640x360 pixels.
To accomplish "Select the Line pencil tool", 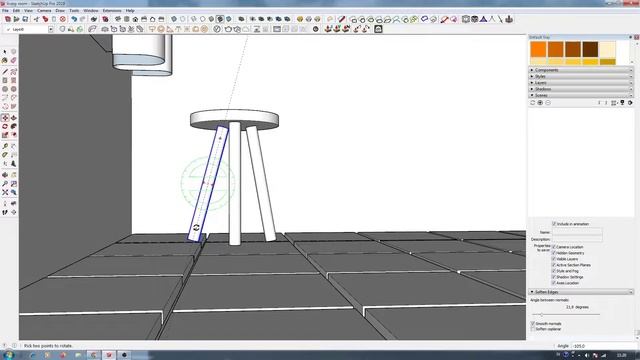I will [x=5, y=72].
